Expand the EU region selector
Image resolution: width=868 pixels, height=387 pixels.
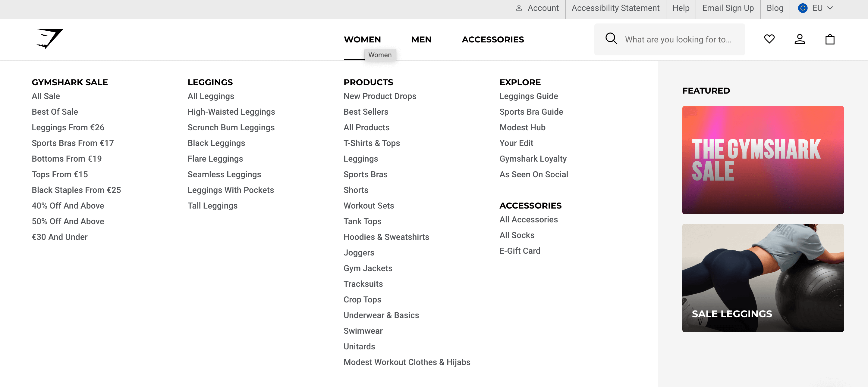coord(816,8)
